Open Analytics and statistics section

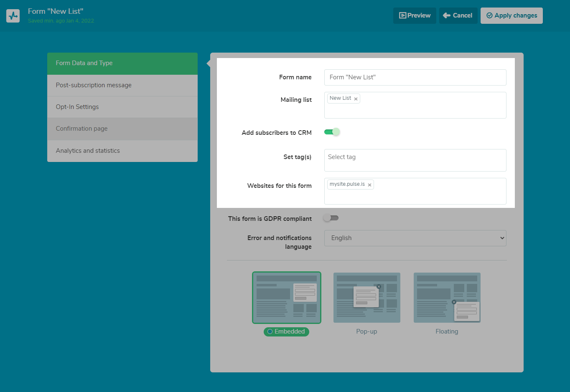[x=122, y=151]
